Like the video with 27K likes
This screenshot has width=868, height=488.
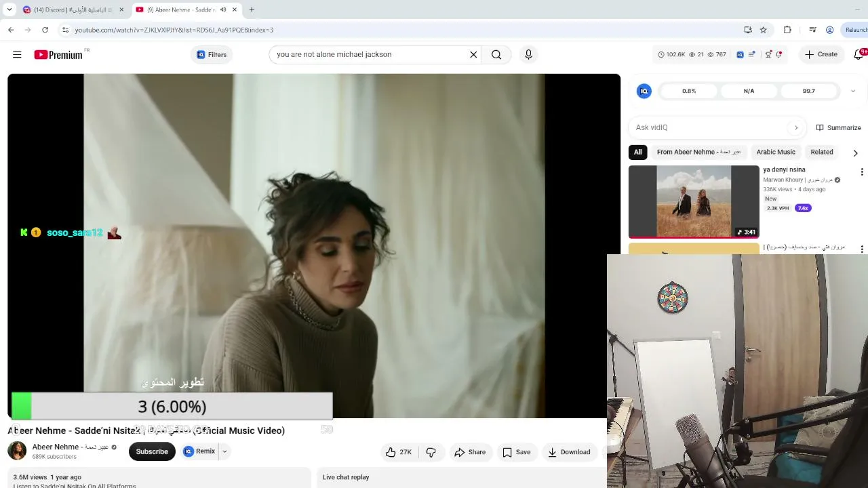click(x=399, y=452)
